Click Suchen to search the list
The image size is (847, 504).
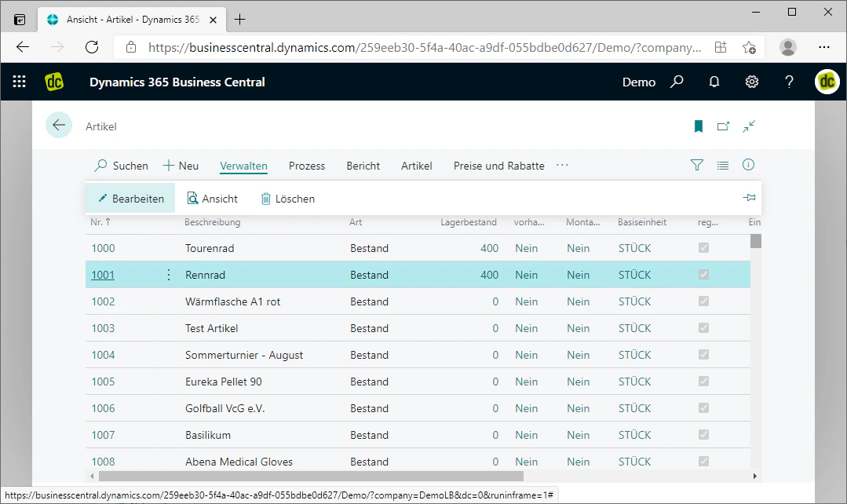(121, 166)
